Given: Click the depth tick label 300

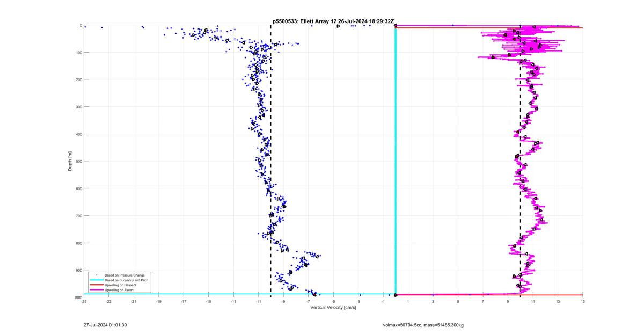Looking at the screenshot, I should point(78,107).
